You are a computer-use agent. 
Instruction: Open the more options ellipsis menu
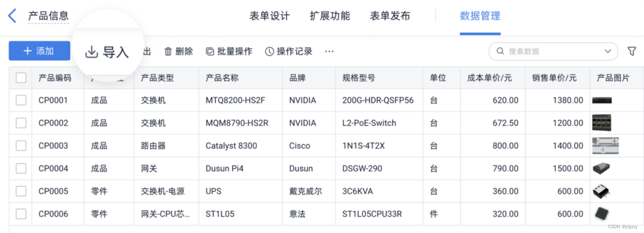tap(329, 51)
